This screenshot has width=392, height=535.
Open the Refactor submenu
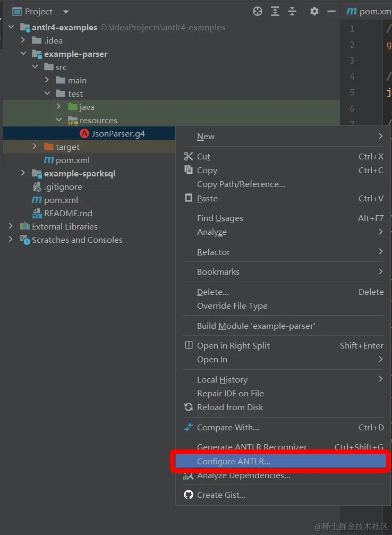[x=283, y=252]
